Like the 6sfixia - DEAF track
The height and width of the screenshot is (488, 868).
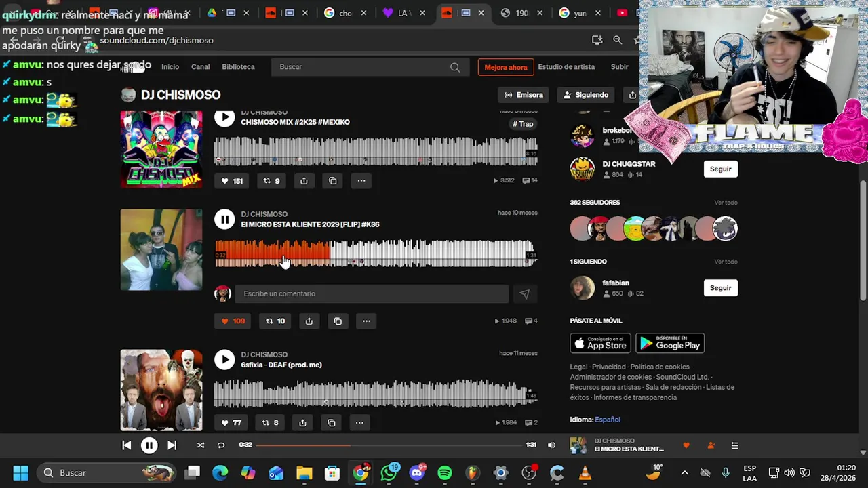pyautogui.click(x=231, y=423)
